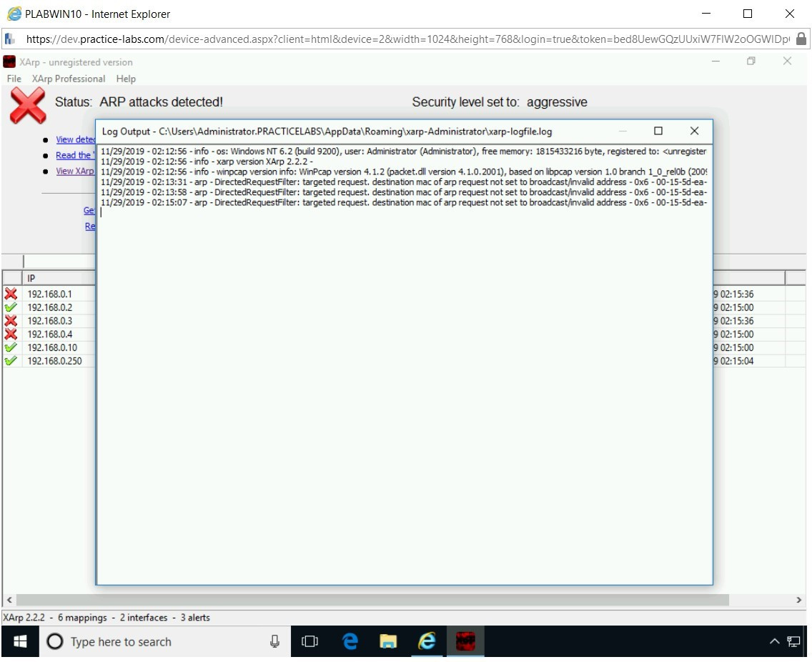The image size is (812, 662).
Task: Click the XArp taskbar icon
Action: (x=465, y=642)
